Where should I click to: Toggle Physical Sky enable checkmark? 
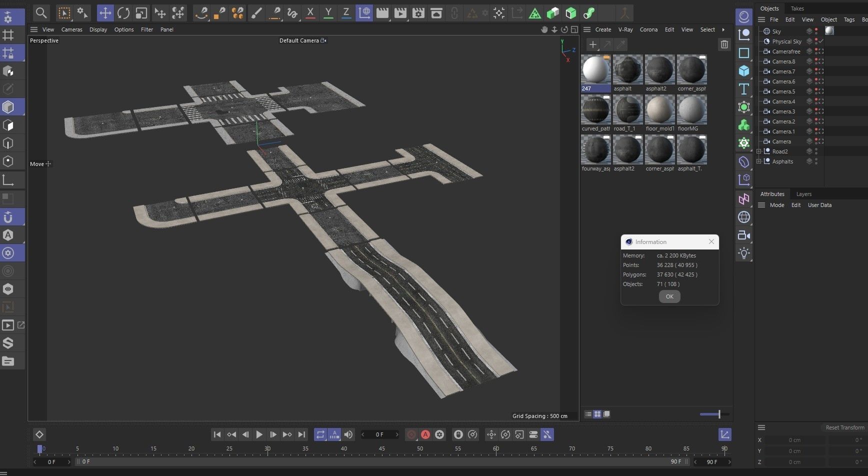coord(821,41)
